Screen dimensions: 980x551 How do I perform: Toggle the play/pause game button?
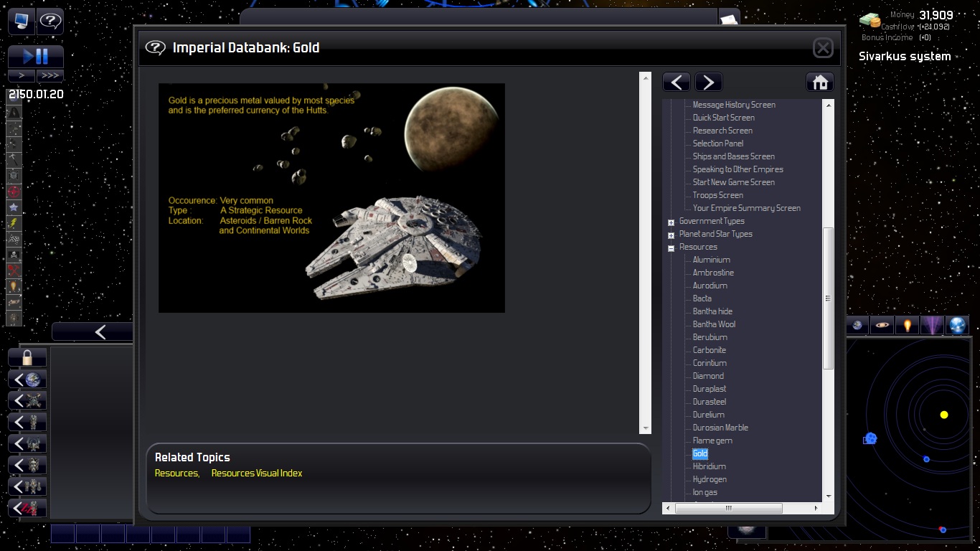coord(36,57)
